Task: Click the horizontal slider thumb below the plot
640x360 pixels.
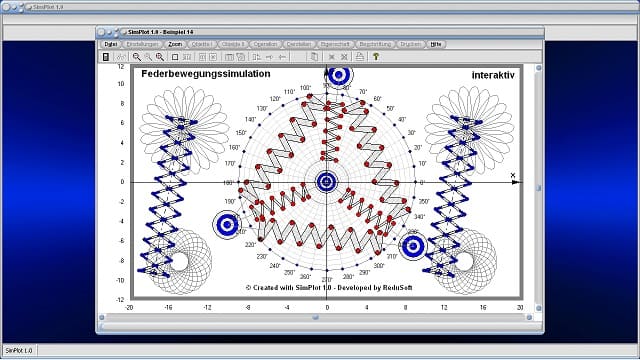Action: click(315, 317)
